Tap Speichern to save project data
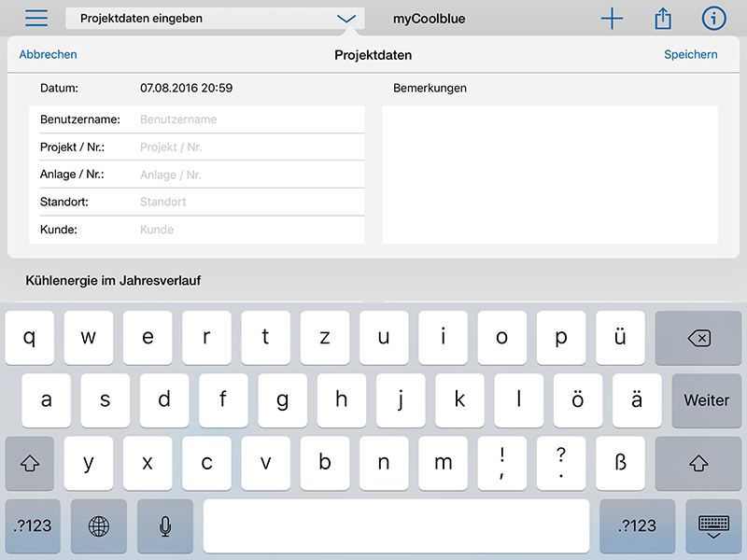This screenshot has height=560, width=747. click(691, 54)
